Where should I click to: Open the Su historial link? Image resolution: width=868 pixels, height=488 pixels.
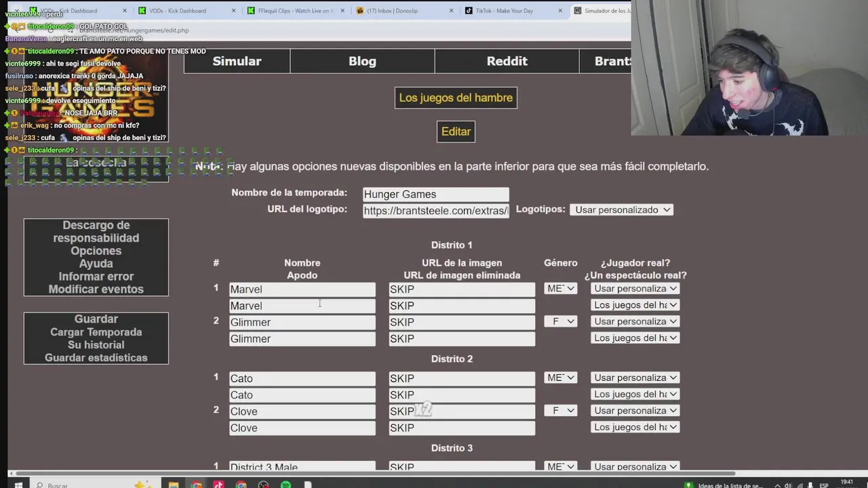[96, 345]
